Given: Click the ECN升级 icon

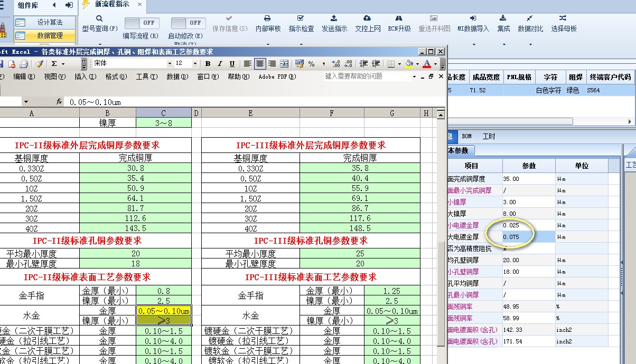Looking at the screenshot, I should (399, 18).
